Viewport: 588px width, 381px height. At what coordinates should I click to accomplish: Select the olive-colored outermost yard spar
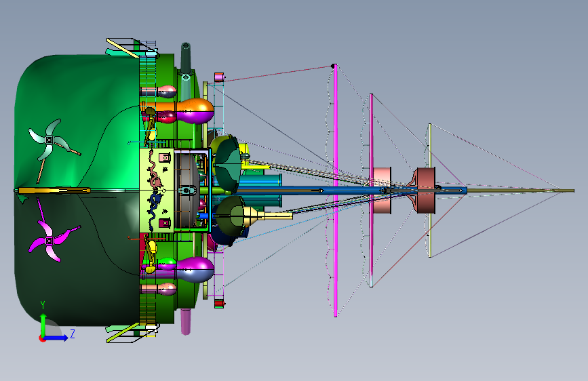(x=430, y=190)
